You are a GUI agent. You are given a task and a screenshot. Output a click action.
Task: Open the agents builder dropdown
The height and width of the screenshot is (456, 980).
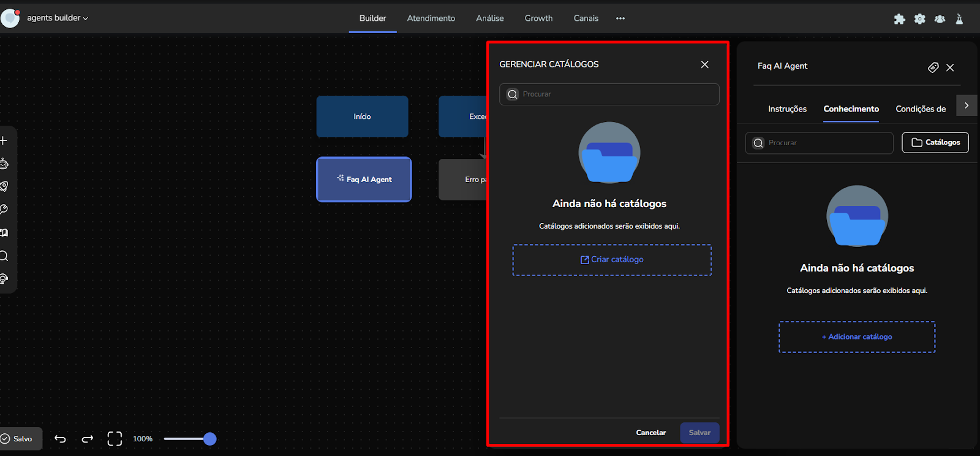58,18
